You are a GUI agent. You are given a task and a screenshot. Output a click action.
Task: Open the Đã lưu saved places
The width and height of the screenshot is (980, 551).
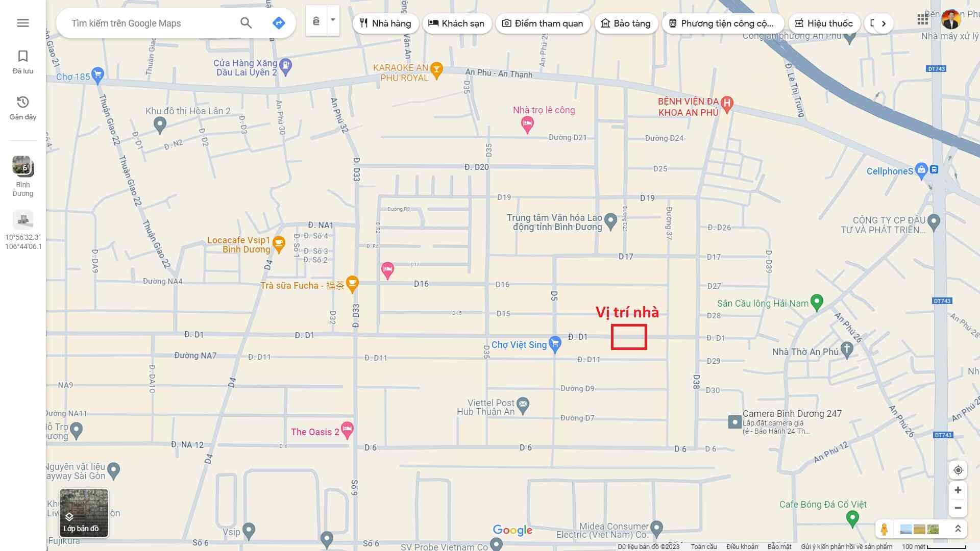[x=22, y=62]
